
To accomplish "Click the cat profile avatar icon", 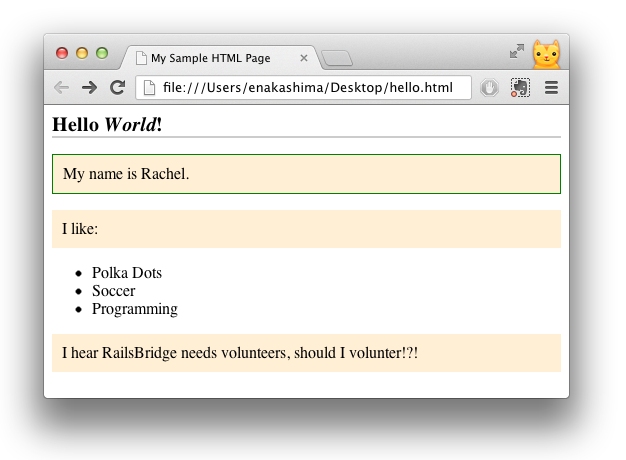I will pos(546,54).
